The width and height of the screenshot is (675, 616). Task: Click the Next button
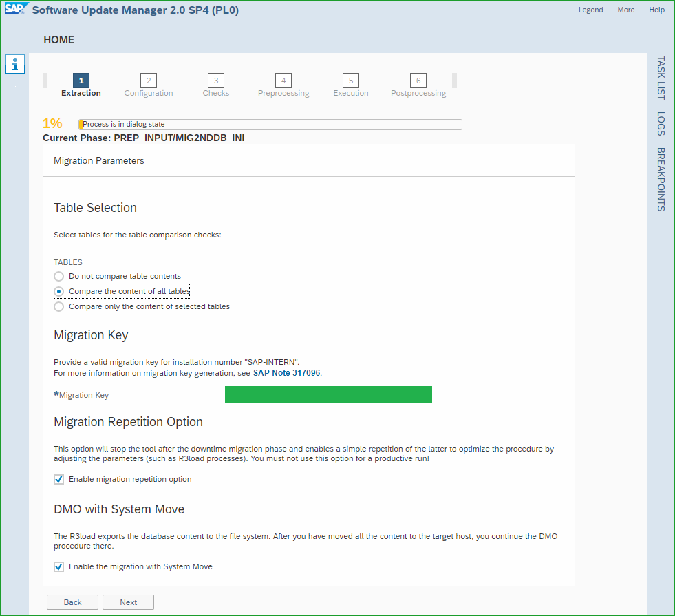coord(128,602)
